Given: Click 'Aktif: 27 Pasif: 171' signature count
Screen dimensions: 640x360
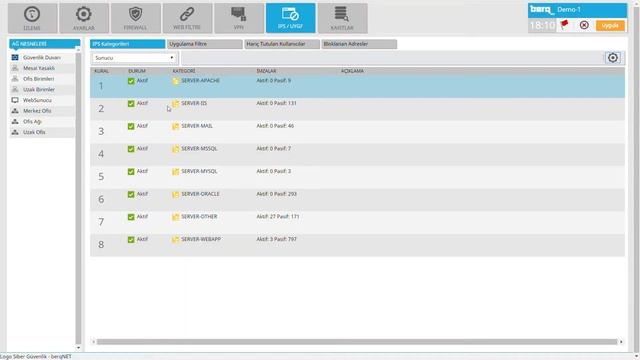Looking at the screenshot, I should pos(278,216).
